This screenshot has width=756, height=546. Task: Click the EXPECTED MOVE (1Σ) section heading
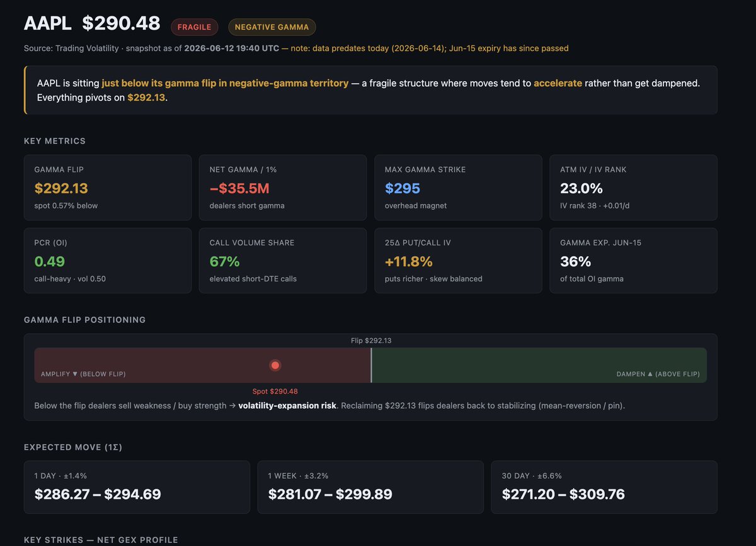click(x=73, y=447)
